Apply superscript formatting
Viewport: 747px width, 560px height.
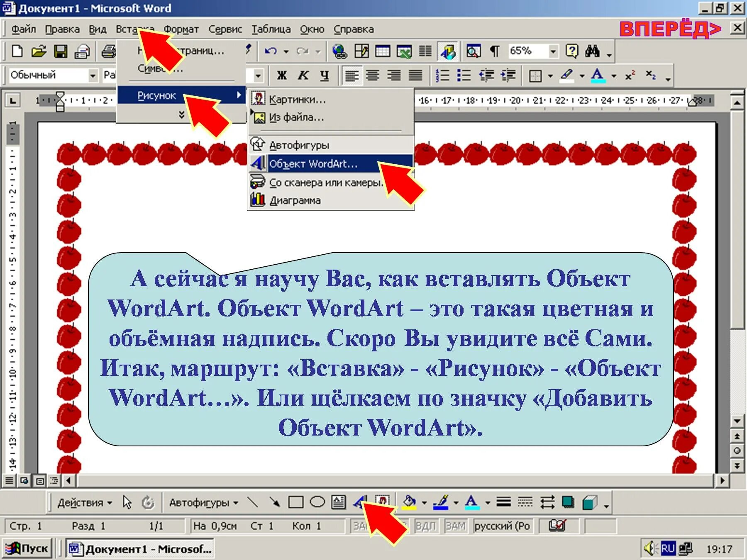coord(630,75)
